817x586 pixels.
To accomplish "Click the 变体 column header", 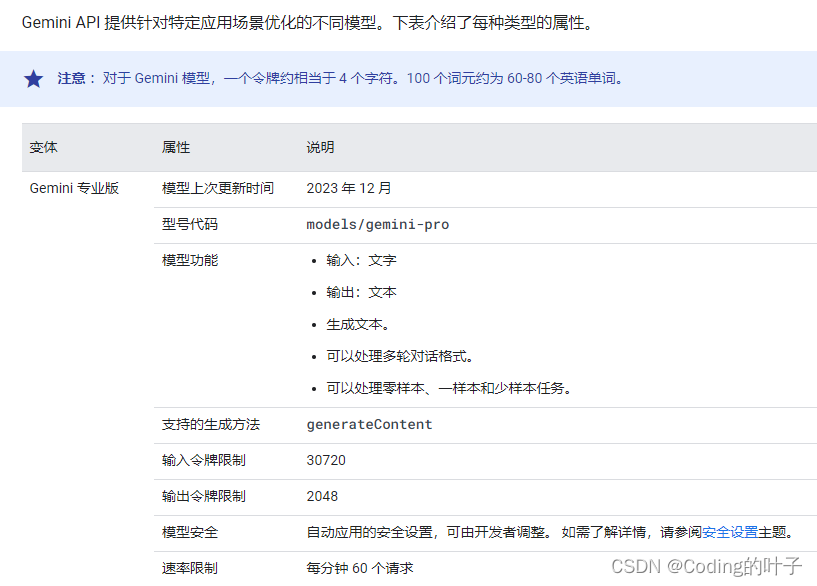I will pyautogui.click(x=43, y=147).
